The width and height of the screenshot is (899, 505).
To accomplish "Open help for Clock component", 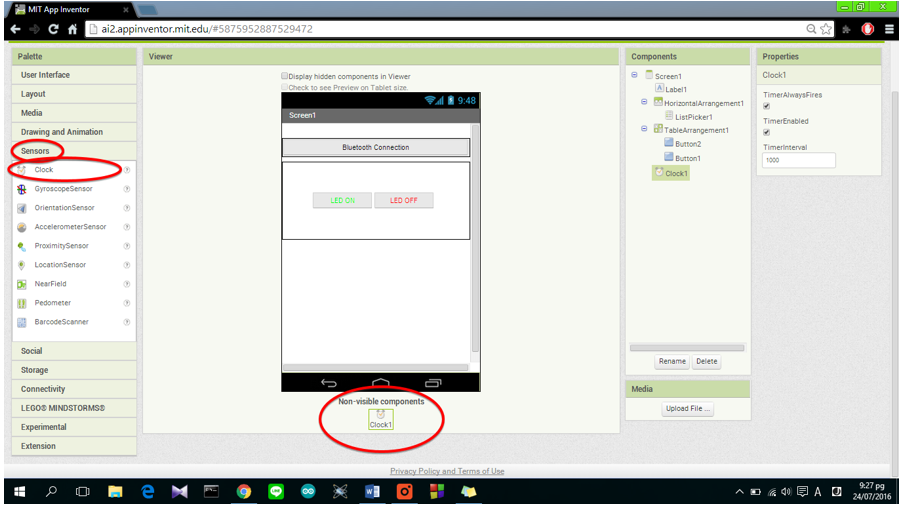I will (127, 170).
